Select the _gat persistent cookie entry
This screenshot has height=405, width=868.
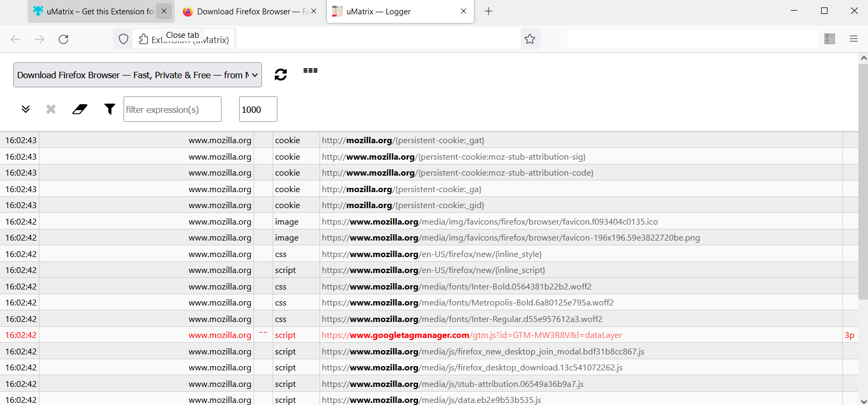tap(403, 140)
